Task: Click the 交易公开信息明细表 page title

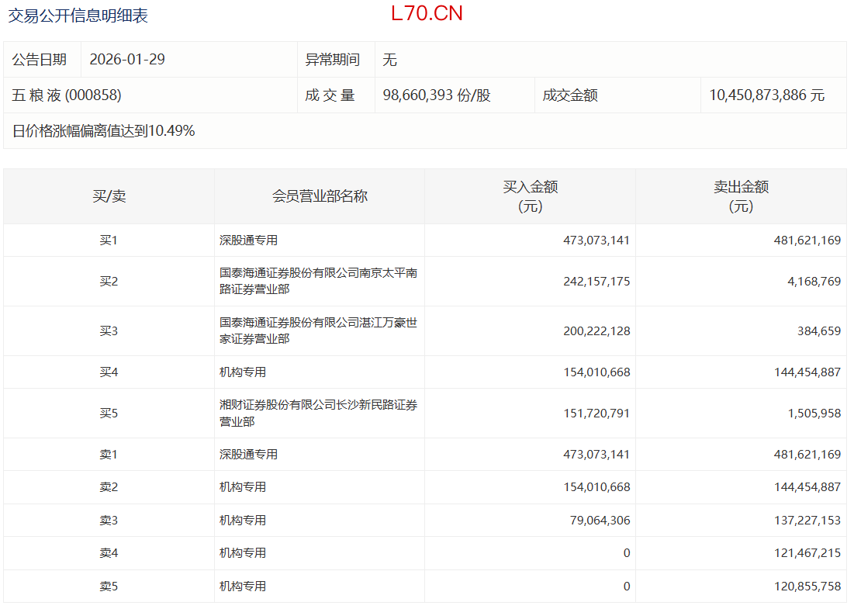Action: [x=78, y=16]
